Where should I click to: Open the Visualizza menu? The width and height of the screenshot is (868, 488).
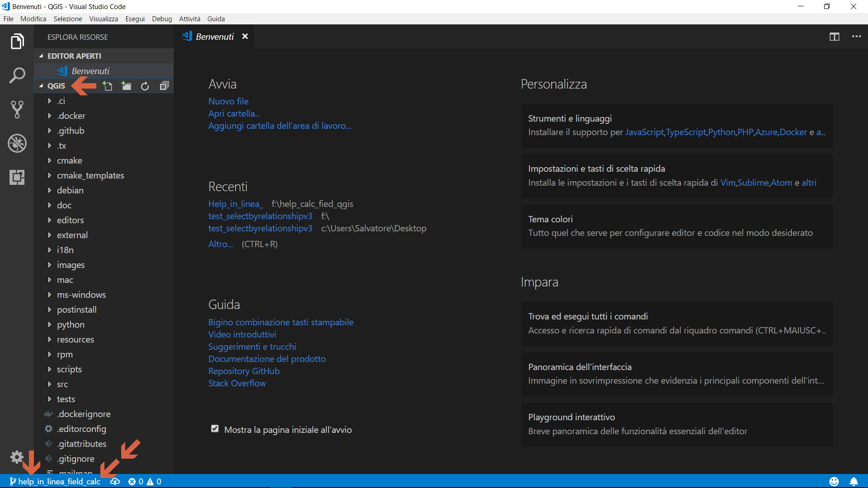[x=104, y=19]
